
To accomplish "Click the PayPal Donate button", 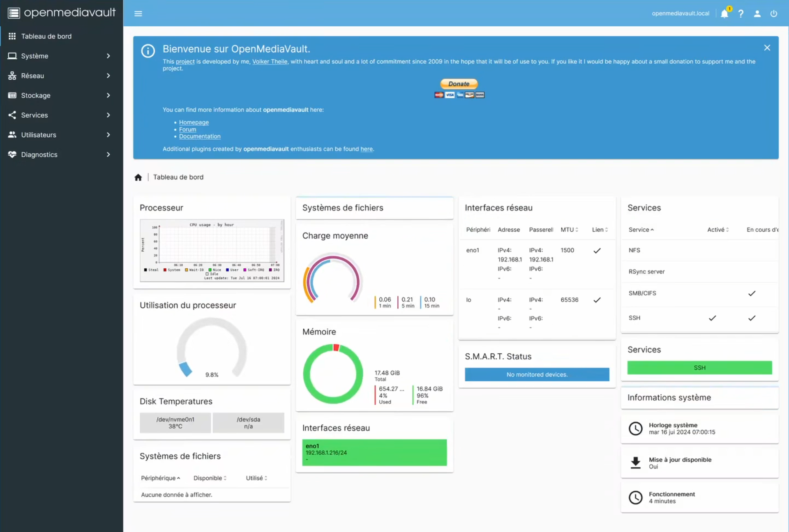I will (x=459, y=84).
